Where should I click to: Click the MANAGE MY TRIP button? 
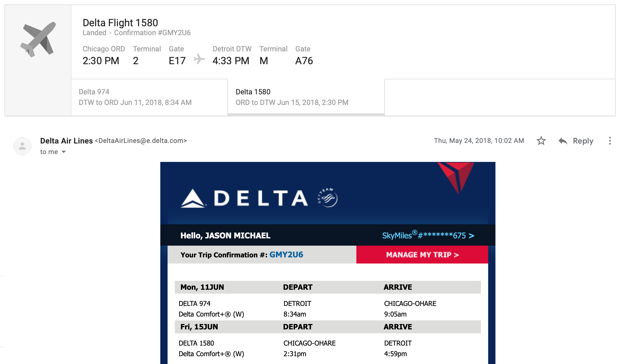click(422, 255)
